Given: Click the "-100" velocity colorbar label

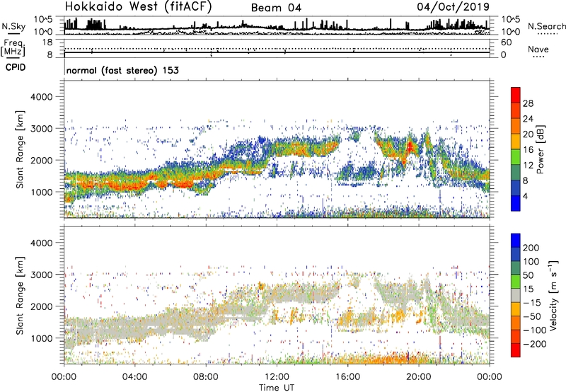Looking at the screenshot, I should pyautogui.click(x=534, y=330).
